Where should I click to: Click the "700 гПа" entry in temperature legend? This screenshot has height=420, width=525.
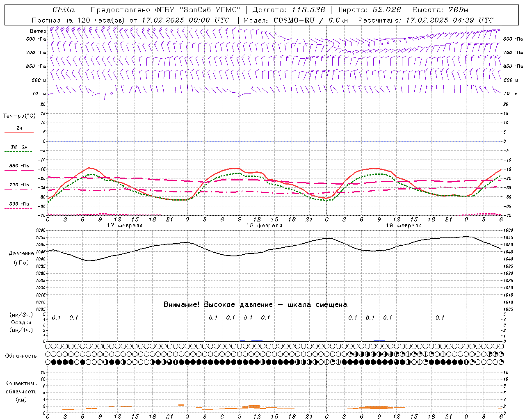click(x=19, y=185)
